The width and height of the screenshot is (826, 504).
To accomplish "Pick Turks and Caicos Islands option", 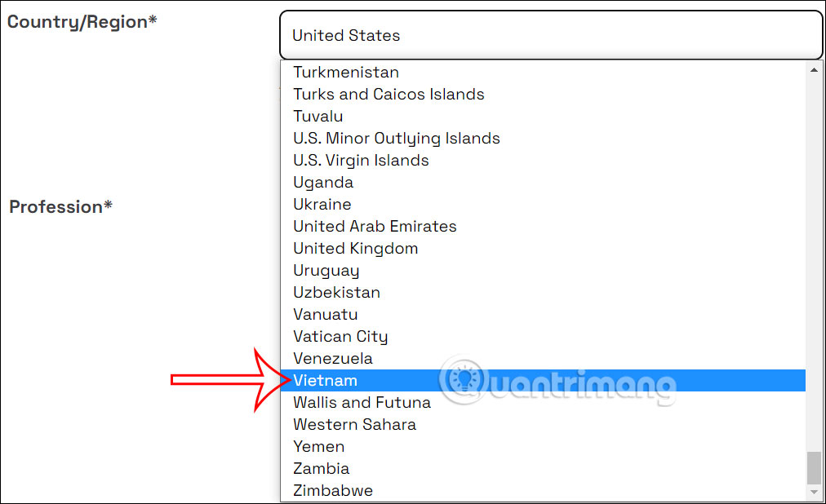I will [389, 95].
